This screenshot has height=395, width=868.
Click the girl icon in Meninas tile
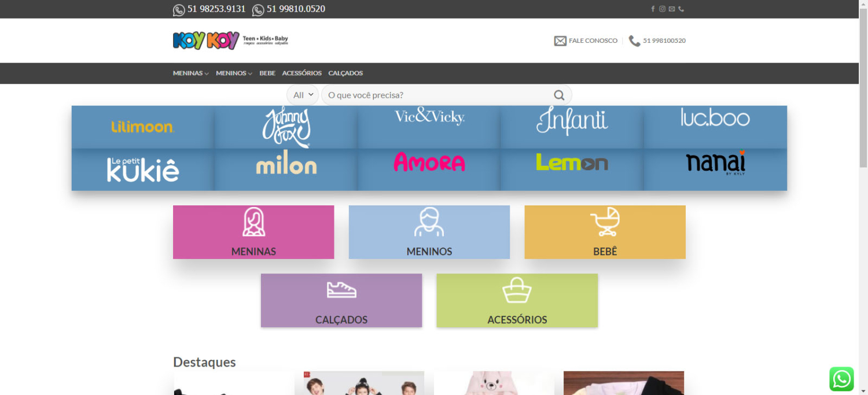coord(253,222)
